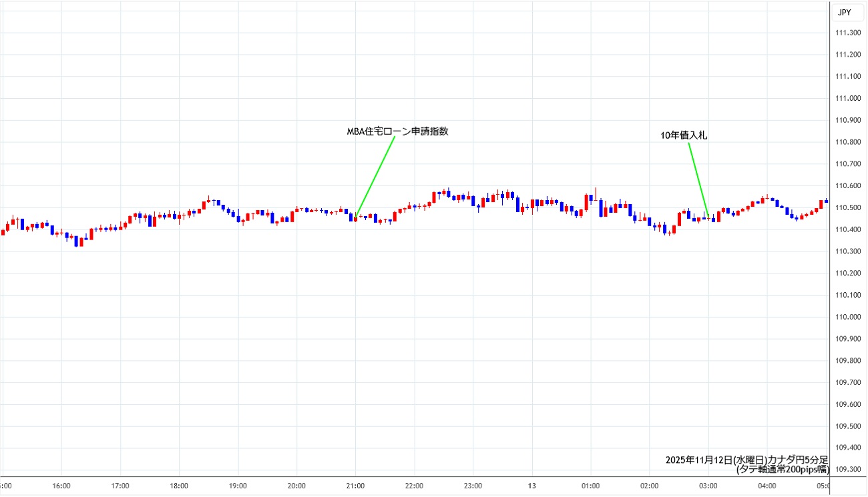Click the 01:00 time axis label
Image resolution: width=868 pixels, height=497 pixels.
(x=590, y=486)
